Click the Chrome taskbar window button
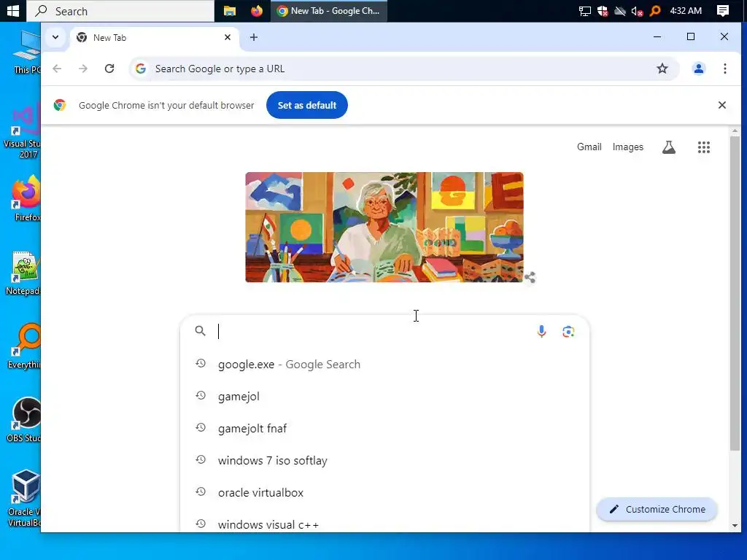This screenshot has height=560, width=747. 329,10
